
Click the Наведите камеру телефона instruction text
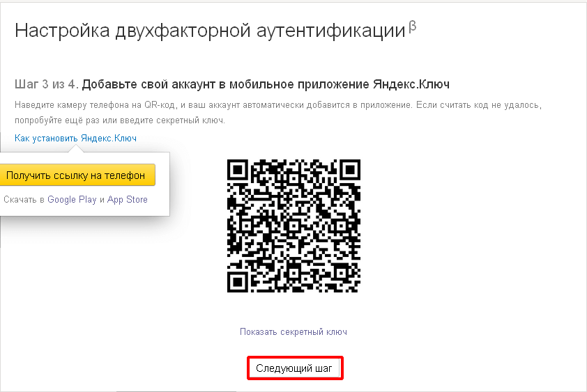278,105
